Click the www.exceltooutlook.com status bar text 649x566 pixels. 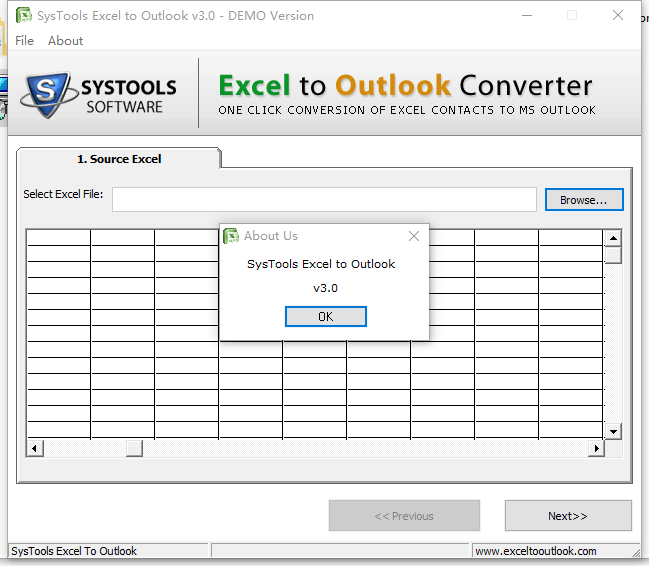(536, 551)
